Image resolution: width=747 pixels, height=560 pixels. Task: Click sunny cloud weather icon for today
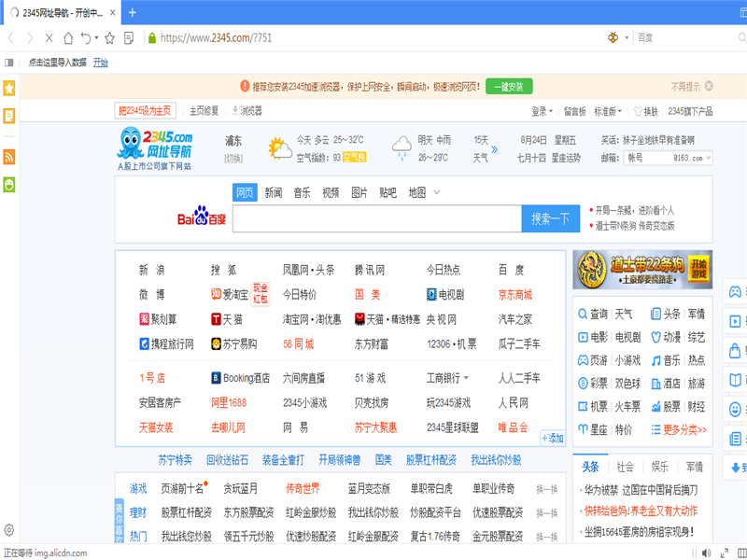279,148
